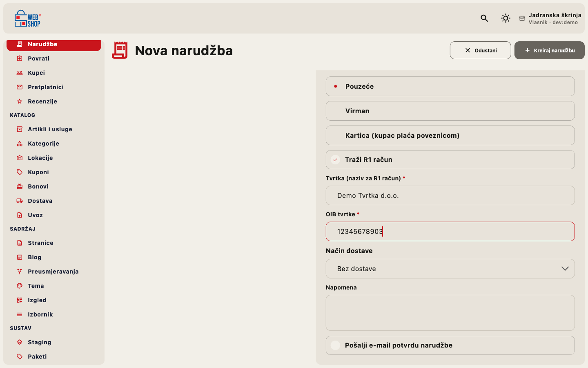Click the Odustani button
The height and width of the screenshot is (368, 588).
480,50
